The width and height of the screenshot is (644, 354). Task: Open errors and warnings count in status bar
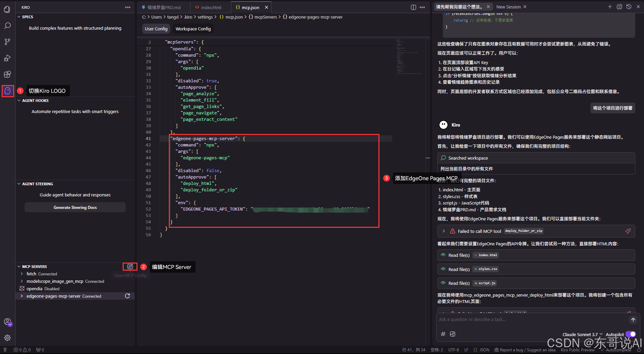coord(22,350)
